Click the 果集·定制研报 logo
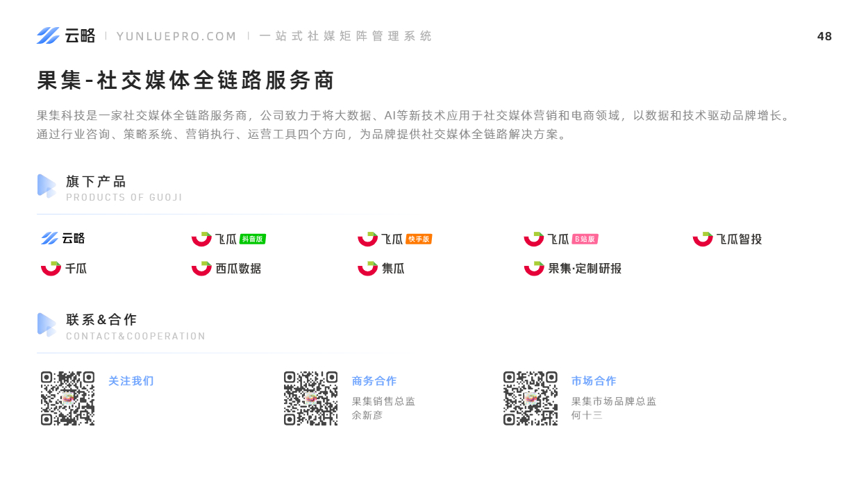This screenshot has width=868, height=488. [x=573, y=268]
